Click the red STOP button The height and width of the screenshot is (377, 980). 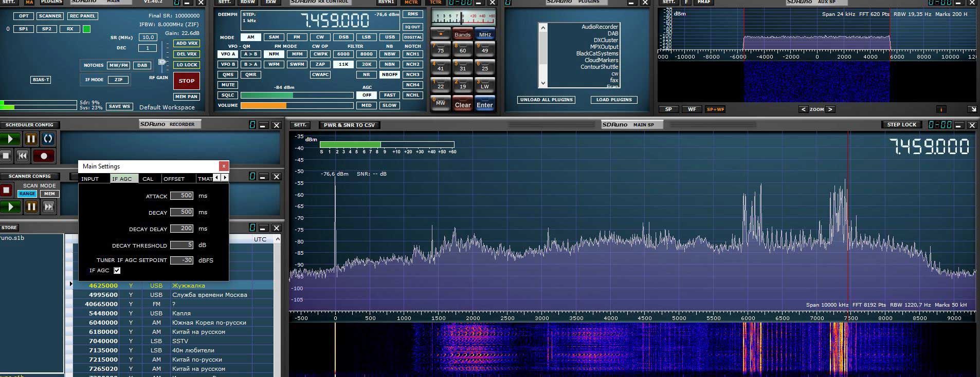187,81
